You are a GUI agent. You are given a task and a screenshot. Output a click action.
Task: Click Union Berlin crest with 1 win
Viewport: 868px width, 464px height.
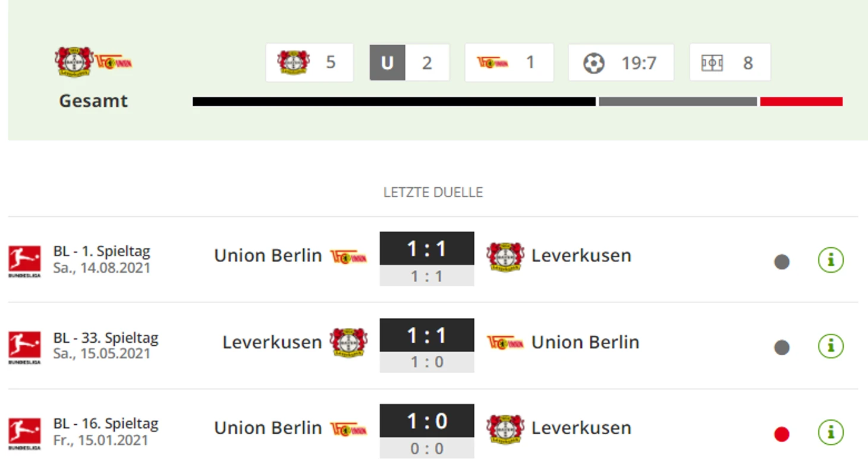(x=492, y=62)
